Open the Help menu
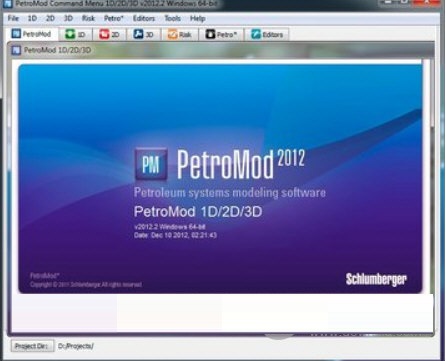Viewport: 446px width, 361px height. (x=197, y=18)
